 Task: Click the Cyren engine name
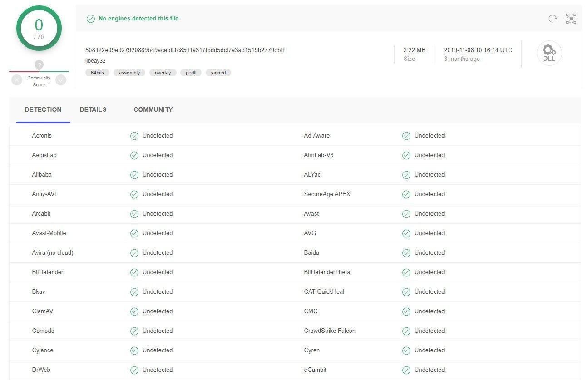click(312, 350)
